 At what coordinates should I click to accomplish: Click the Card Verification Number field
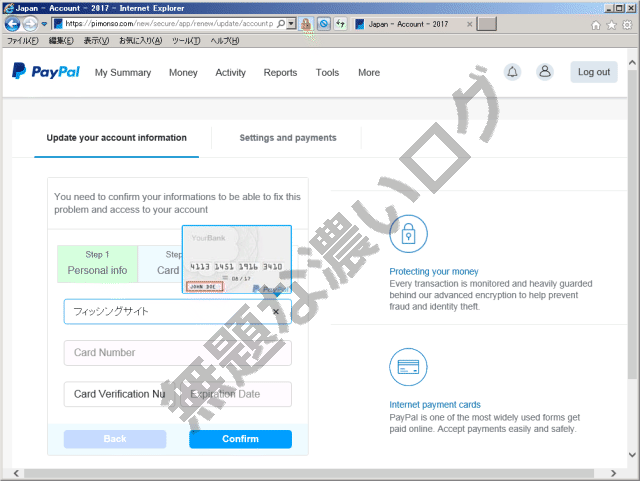click(x=119, y=394)
